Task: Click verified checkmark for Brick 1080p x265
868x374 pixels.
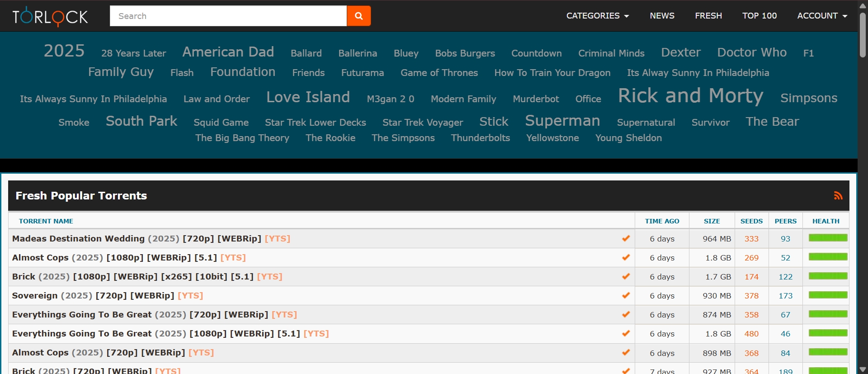Action: coord(626,276)
